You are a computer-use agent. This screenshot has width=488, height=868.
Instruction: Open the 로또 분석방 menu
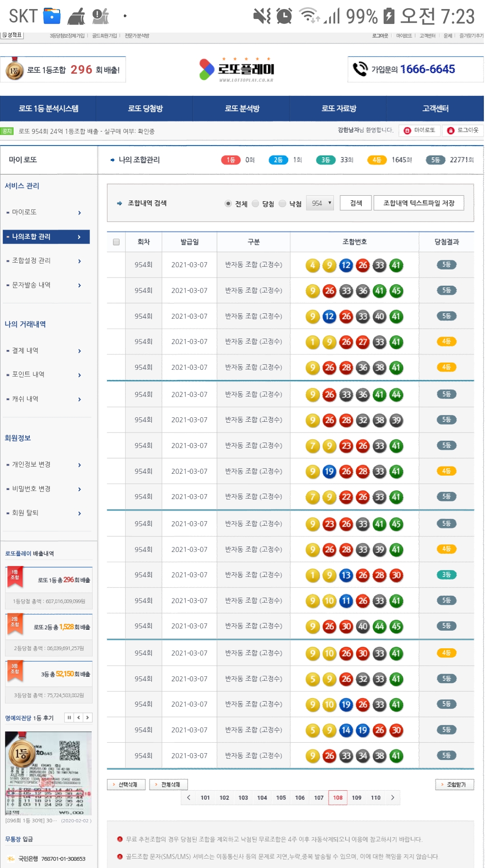(242, 108)
